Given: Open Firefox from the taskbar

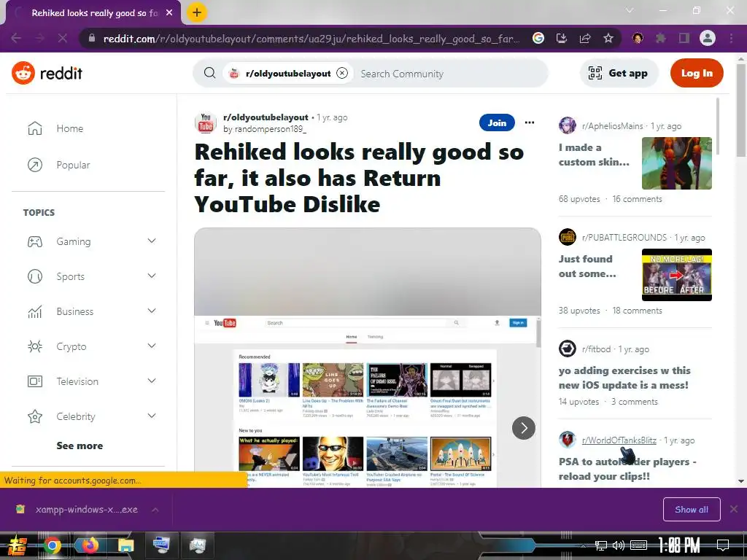Looking at the screenshot, I should (88, 545).
